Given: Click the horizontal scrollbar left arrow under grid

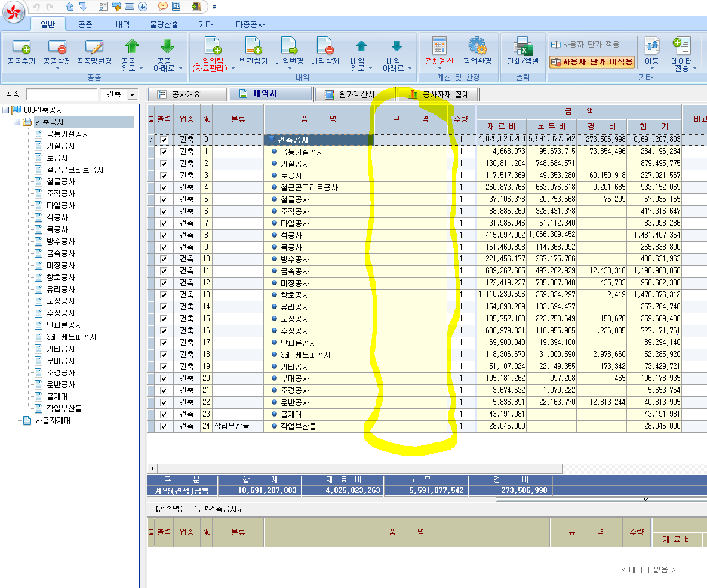Looking at the screenshot, I should tap(152, 469).
